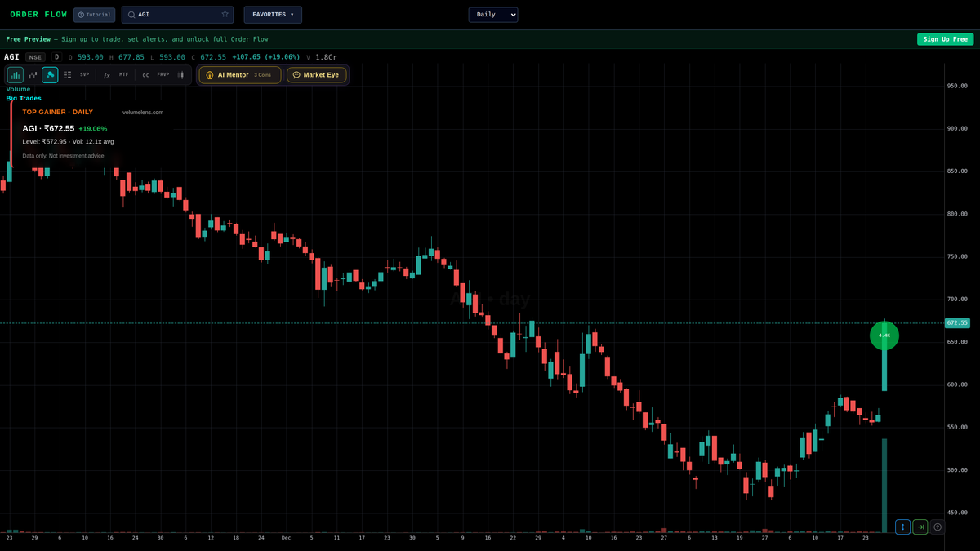Click the 672.55 current price label

[x=957, y=322]
